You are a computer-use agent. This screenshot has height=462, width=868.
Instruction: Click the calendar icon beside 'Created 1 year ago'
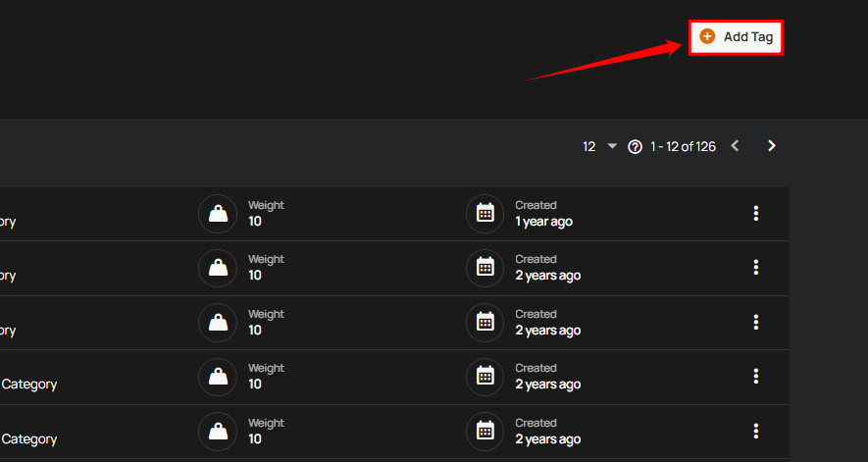coord(485,213)
